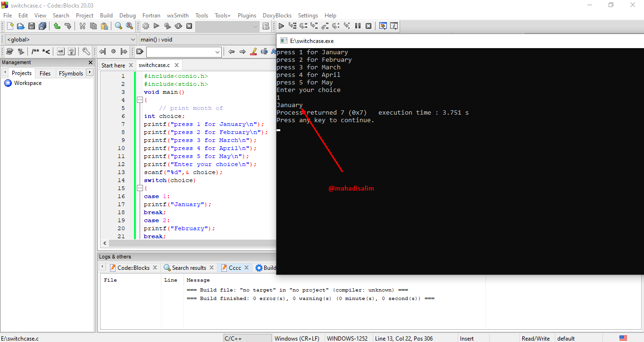This screenshot has width=644, height=342.
Task: Click the Run to cursor debugger icon
Action: 293,26
